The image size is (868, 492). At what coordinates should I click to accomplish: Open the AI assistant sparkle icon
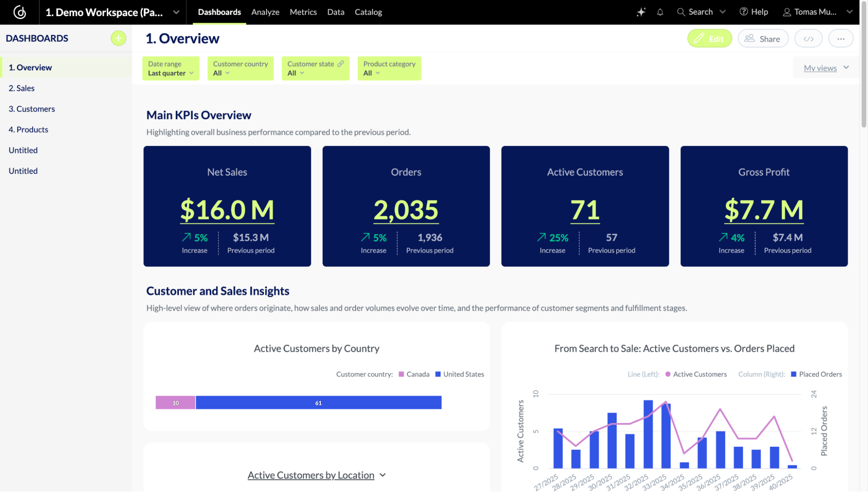coord(641,12)
